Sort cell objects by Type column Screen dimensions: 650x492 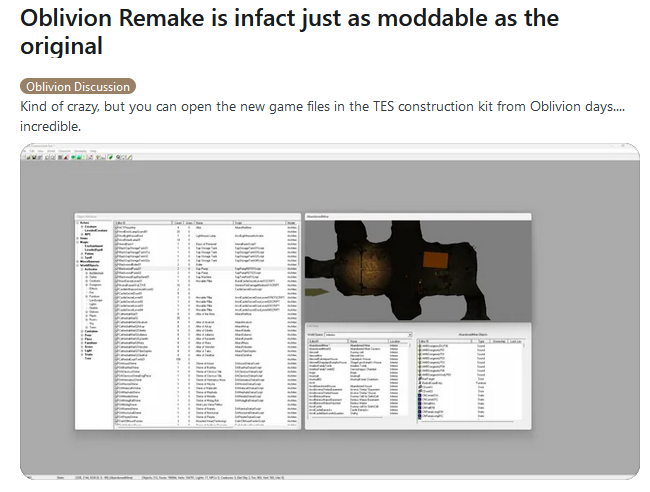[x=482, y=341]
